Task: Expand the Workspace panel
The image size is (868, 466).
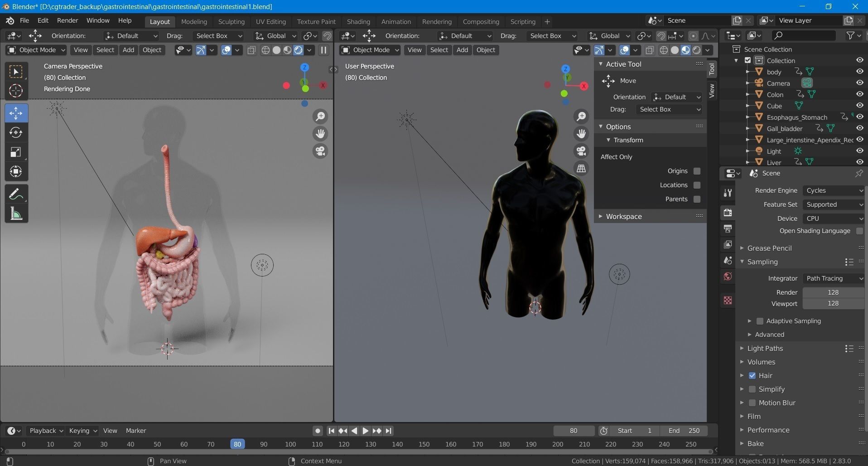Action: click(x=624, y=216)
